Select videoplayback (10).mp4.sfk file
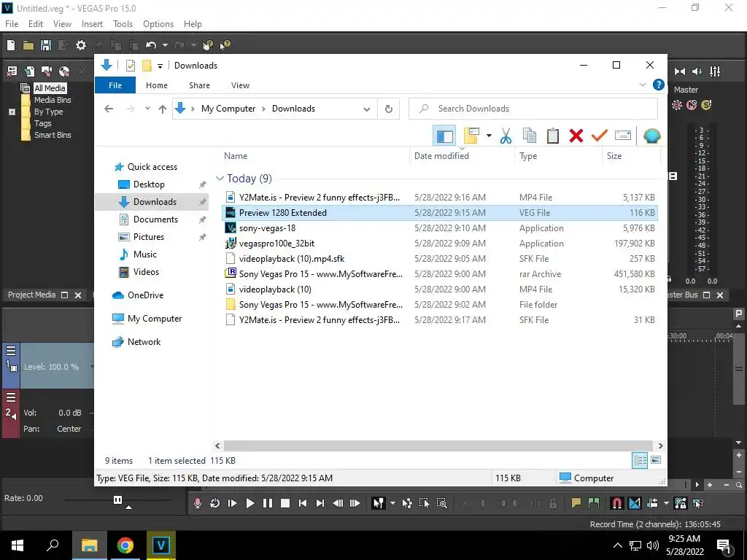747x560 pixels. [440, 259]
